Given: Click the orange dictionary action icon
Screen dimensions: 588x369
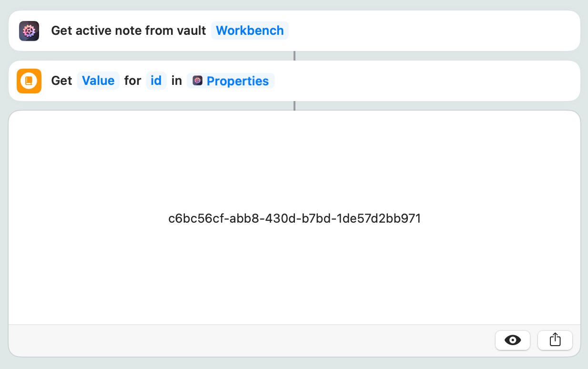Looking at the screenshot, I should [29, 81].
